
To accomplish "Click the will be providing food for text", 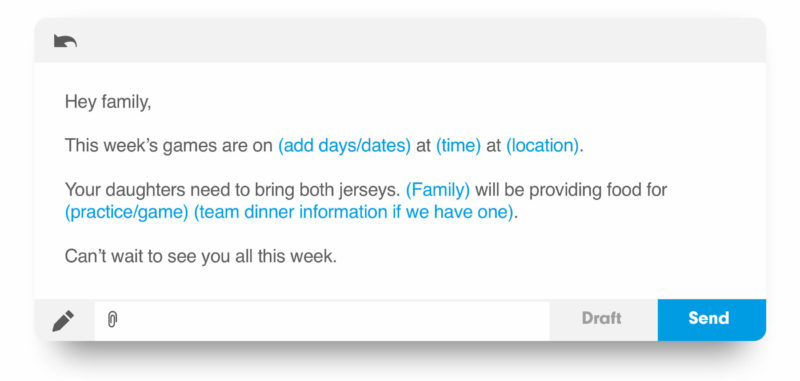I will click(x=571, y=190).
